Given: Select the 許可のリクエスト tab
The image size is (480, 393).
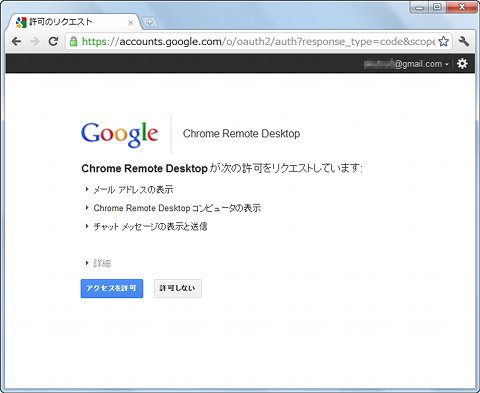Looking at the screenshot, I should tap(73, 22).
